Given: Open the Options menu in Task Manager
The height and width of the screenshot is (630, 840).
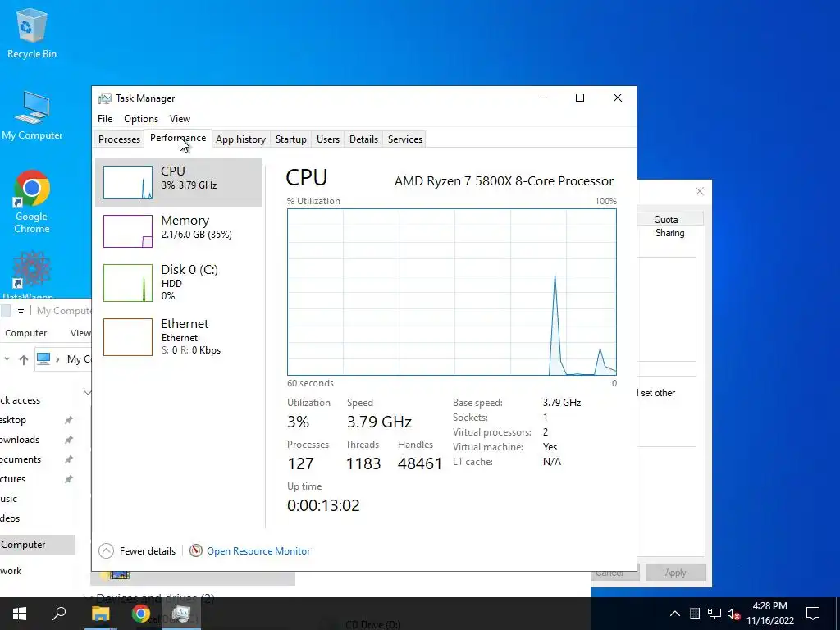Looking at the screenshot, I should click(141, 119).
